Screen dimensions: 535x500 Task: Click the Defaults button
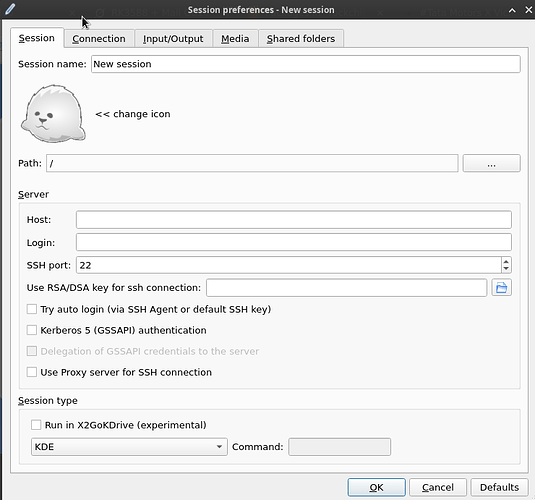pos(499,487)
